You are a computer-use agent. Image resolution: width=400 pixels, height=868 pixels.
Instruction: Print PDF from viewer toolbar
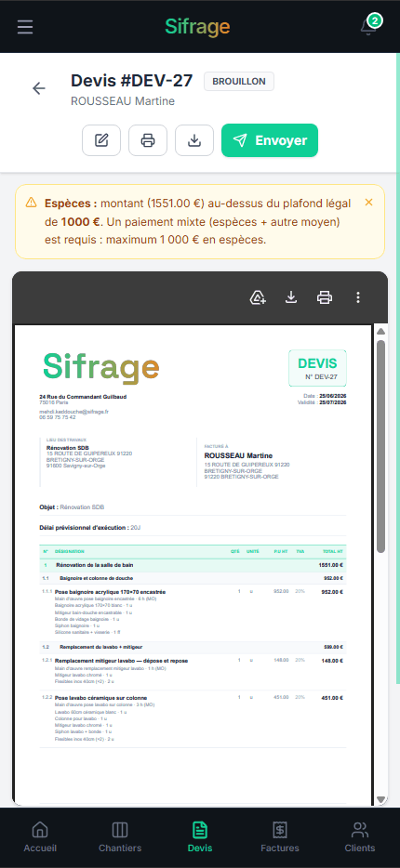click(325, 297)
